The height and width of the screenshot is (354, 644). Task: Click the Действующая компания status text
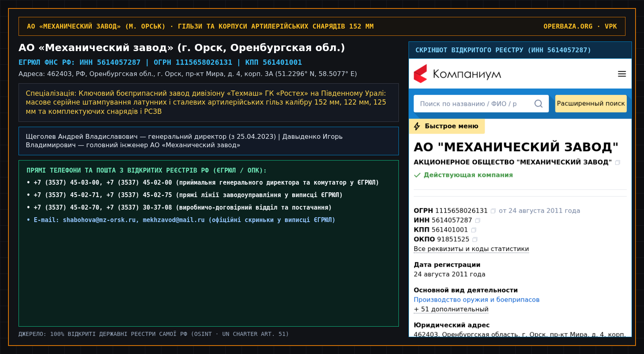(x=468, y=175)
